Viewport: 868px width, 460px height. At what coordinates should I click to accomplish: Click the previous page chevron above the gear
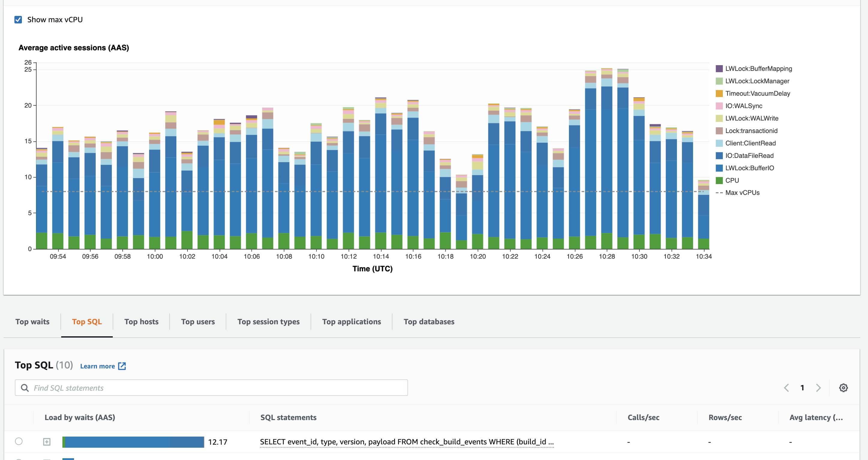click(787, 388)
